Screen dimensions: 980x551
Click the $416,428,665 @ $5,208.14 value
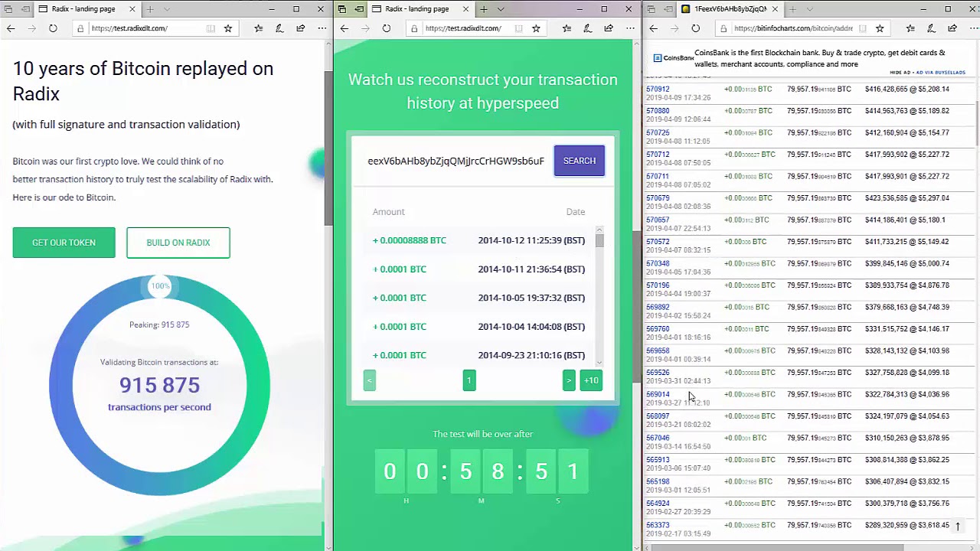click(x=907, y=89)
